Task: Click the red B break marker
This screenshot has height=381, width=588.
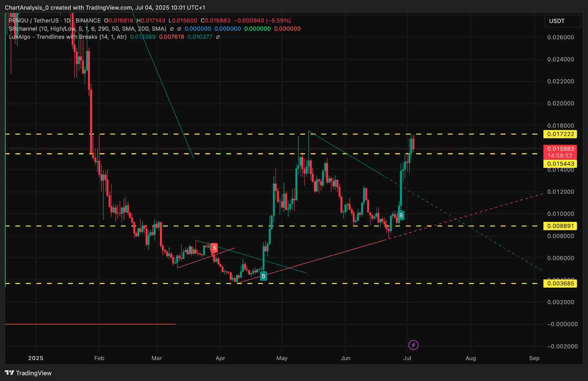Action: coord(214,248)
